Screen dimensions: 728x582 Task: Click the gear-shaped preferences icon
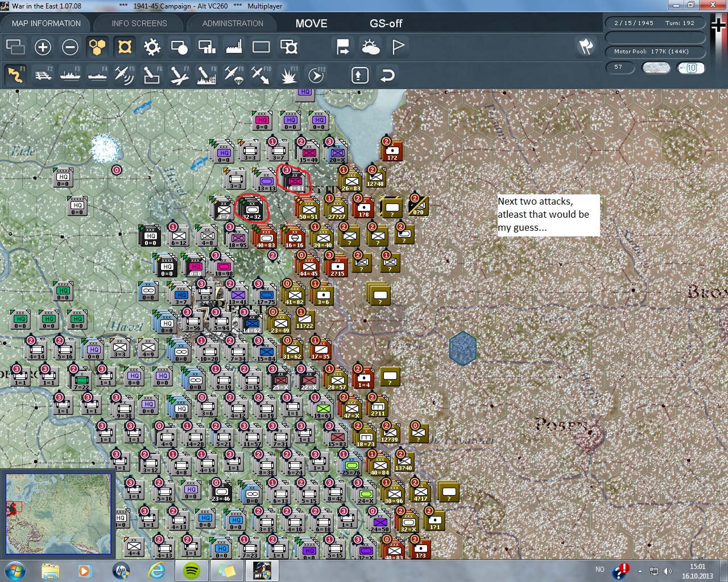pos(152,47)
